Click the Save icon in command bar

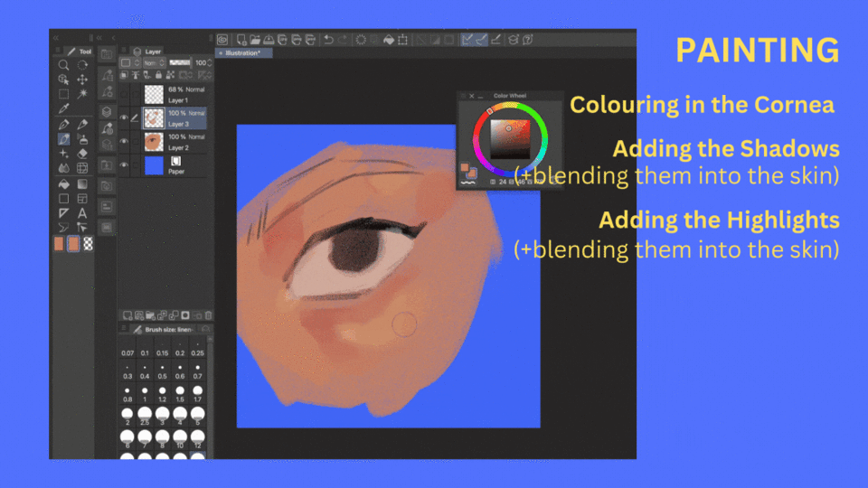point(269,39)
